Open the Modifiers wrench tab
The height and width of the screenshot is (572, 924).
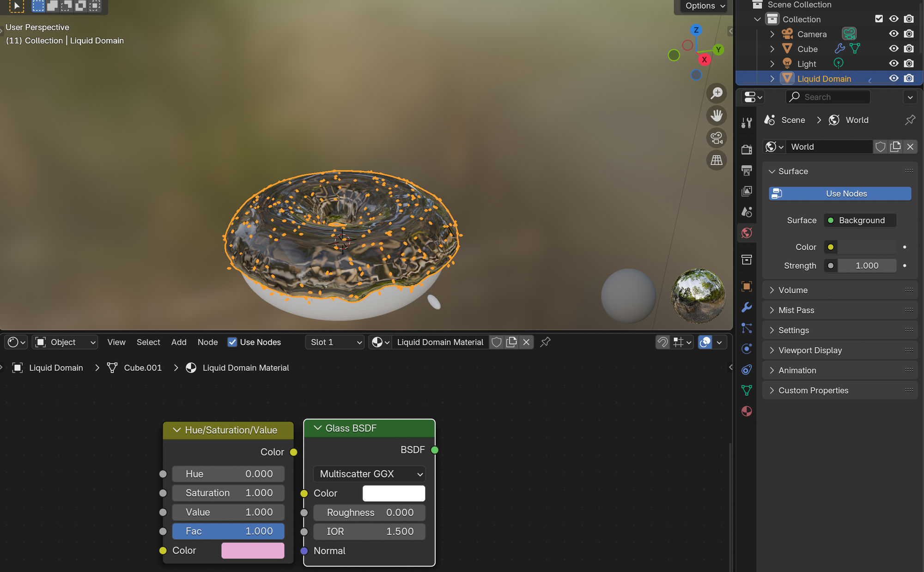click(747, 307)
